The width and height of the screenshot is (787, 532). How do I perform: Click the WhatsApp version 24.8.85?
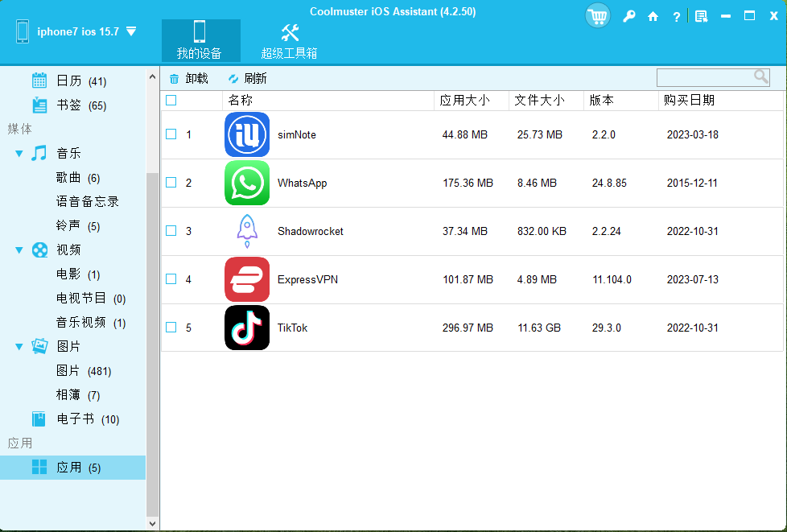click(x=609, y=184)
